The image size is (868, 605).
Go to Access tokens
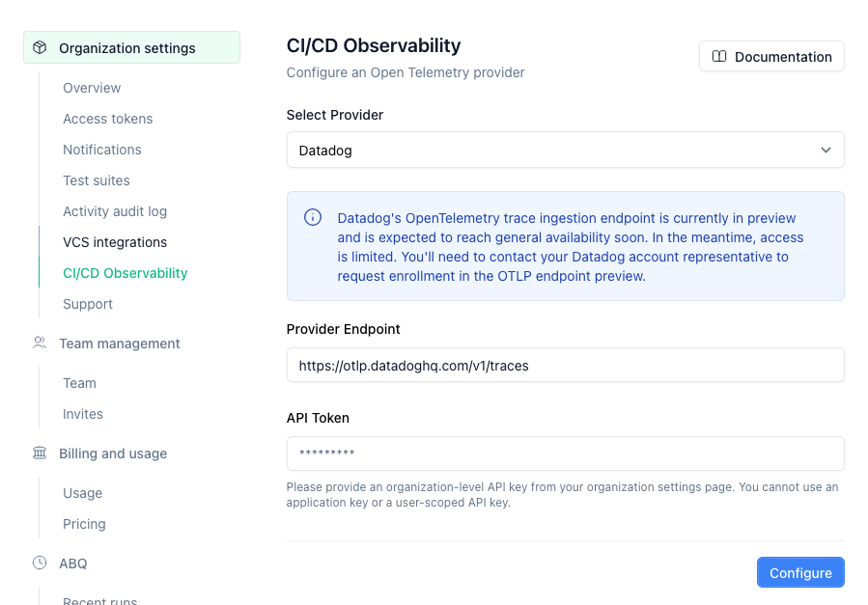point(108,119)
